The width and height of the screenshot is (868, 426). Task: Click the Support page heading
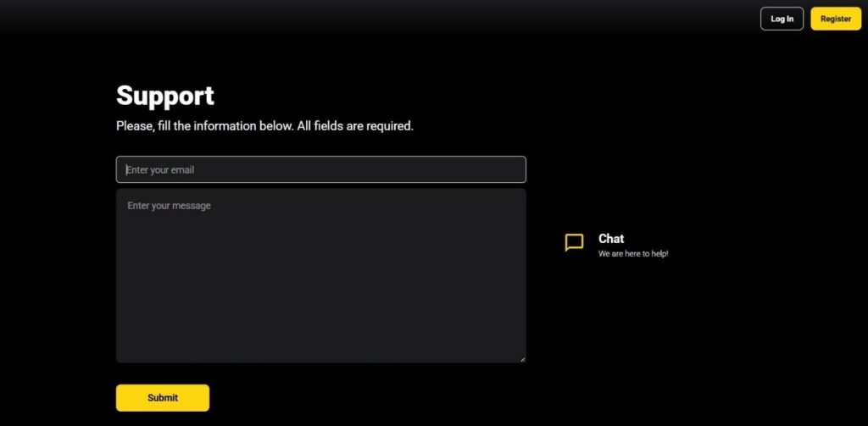coord(165,96)
